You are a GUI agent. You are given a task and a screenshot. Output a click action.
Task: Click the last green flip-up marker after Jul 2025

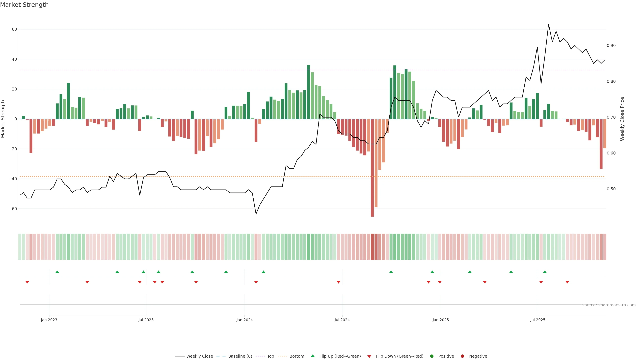(x=545, y=272)
